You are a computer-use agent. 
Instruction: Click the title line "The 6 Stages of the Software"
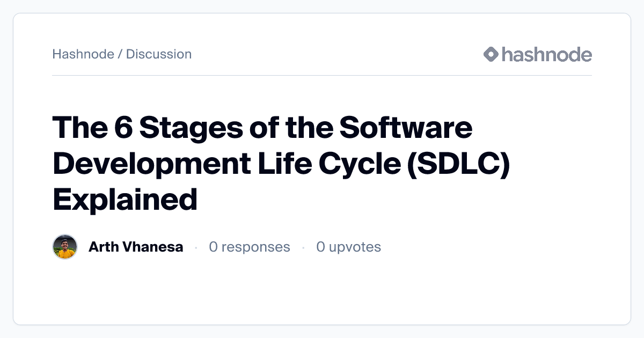[262, 128]
